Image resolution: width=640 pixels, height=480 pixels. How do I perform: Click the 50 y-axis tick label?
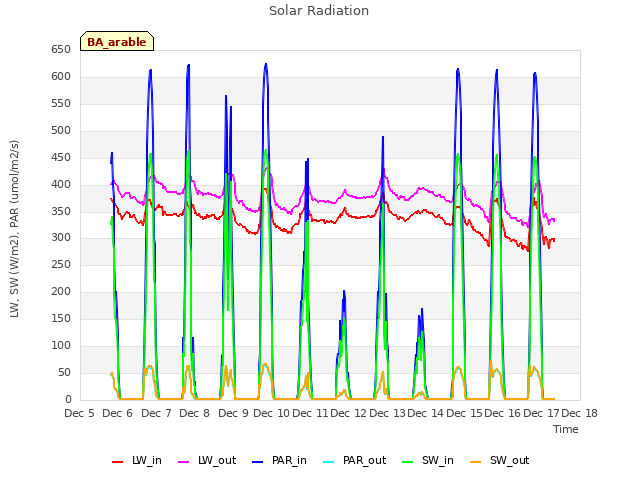tap(64, 372)
